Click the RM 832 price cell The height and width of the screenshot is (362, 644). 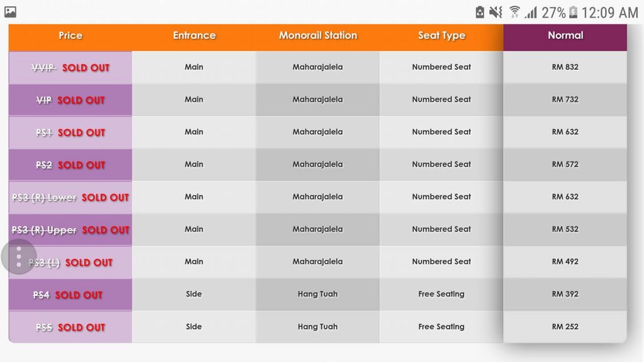pyautogui.click(x=565, y=67)
